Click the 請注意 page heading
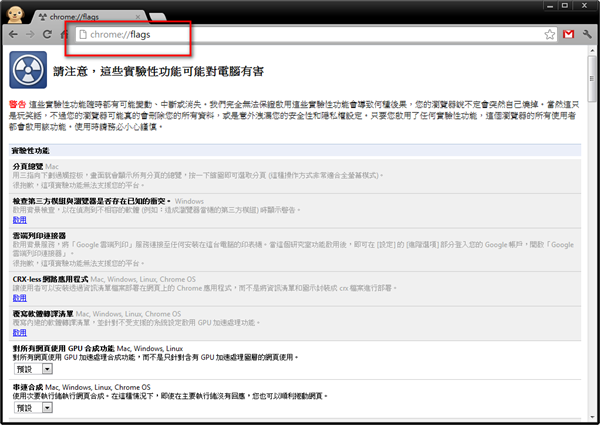The width and height of the screenshot is (600, 425). (158, 71)
